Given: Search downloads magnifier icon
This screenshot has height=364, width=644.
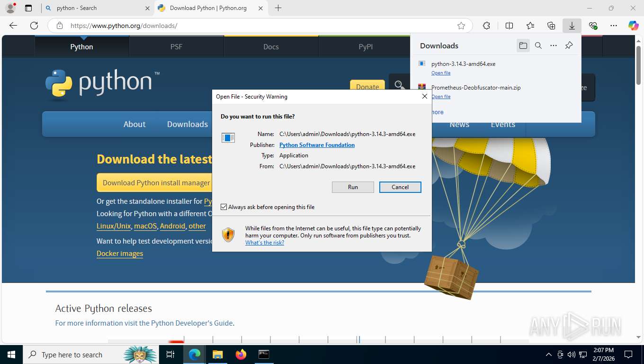Looking at the screenshot, I should click(538, 45).
